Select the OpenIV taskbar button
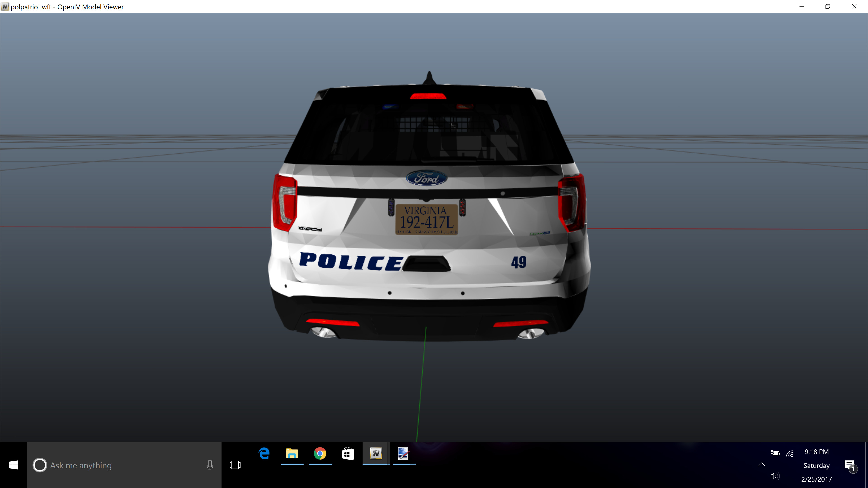This screenshot has height=488, width=868. 376,454
